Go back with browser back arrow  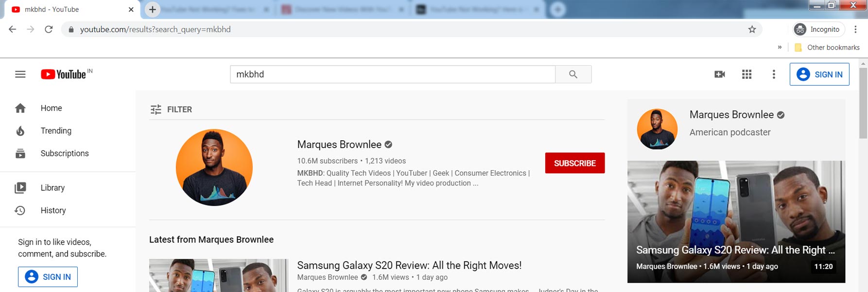click(x=13, y=29)
